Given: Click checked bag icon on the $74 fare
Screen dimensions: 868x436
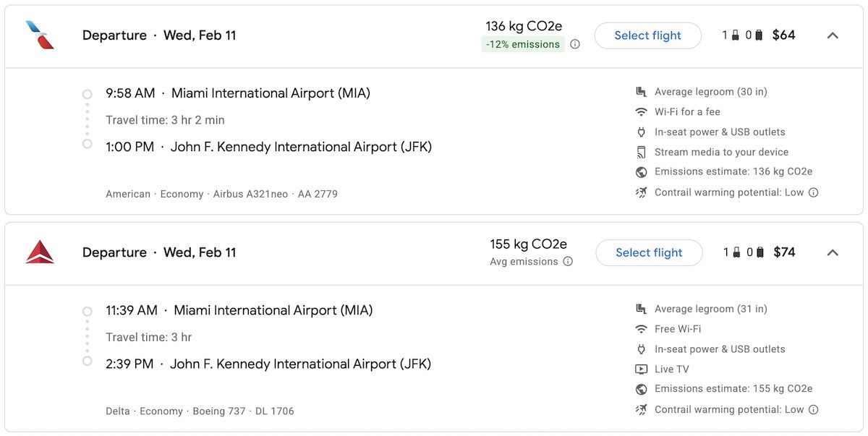Looking at the screenshot, I should 759,252.
